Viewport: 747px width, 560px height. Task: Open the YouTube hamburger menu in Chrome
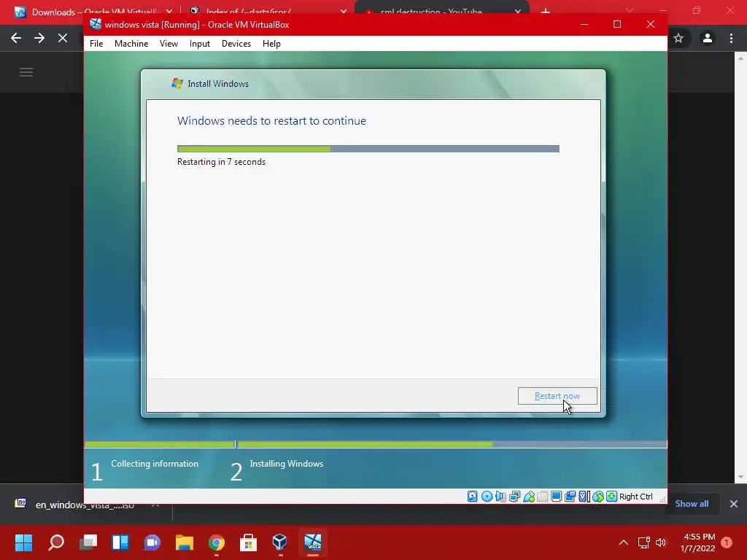(26, 72)
